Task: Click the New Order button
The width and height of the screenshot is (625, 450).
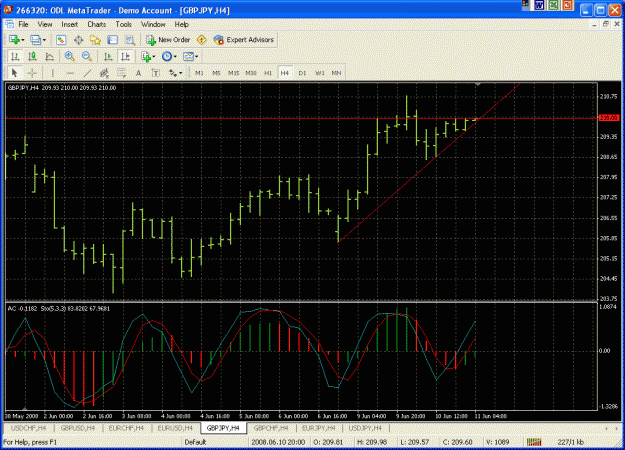Action: tap(168, 40)
